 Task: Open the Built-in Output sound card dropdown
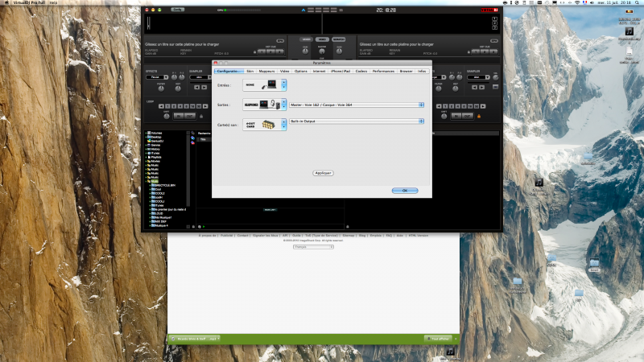tap(356, 121)
